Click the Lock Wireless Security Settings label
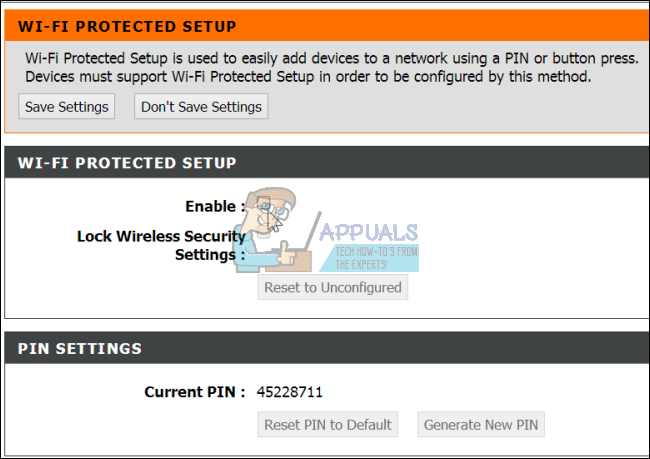 (x=161, y=237)
